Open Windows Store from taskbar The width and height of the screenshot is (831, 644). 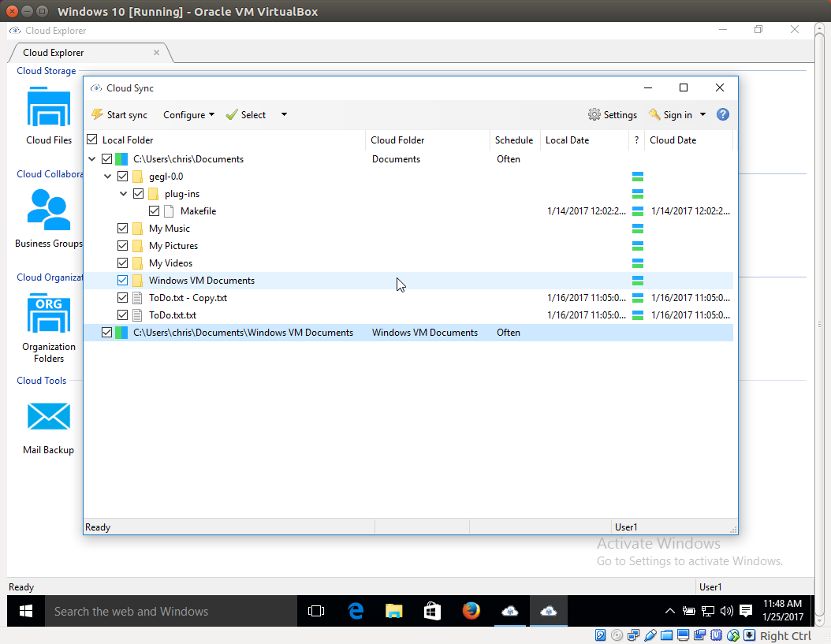coord(433,611)
